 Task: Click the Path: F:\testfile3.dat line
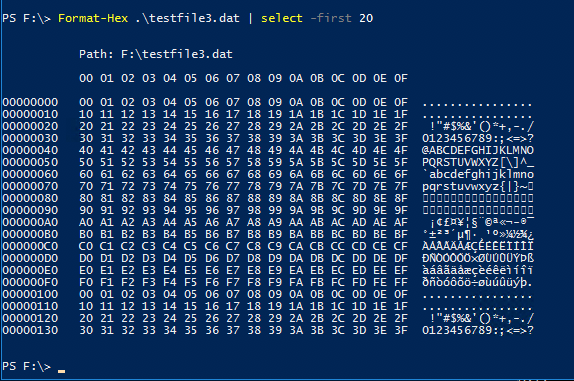click(156, 54)
